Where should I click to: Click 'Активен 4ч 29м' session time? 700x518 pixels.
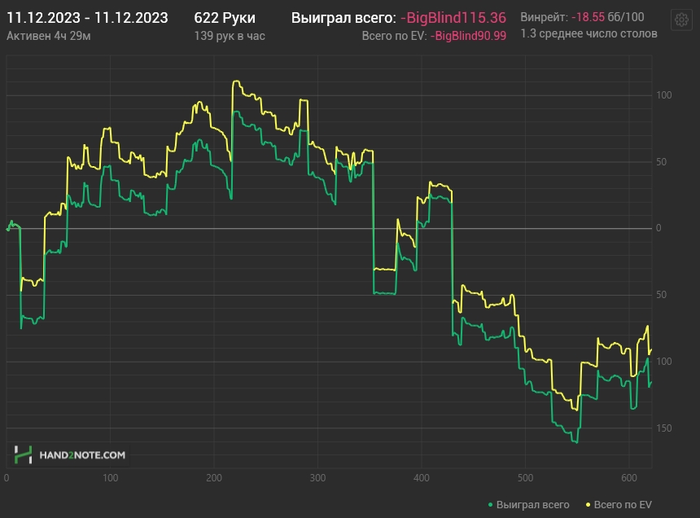pyautogui.click(x=48, y=36)
